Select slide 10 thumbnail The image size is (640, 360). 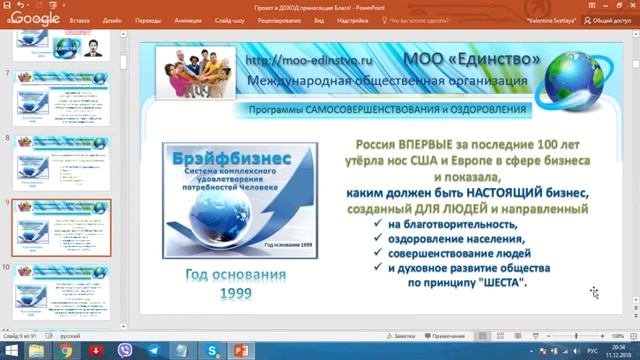[x=61, y=292]
